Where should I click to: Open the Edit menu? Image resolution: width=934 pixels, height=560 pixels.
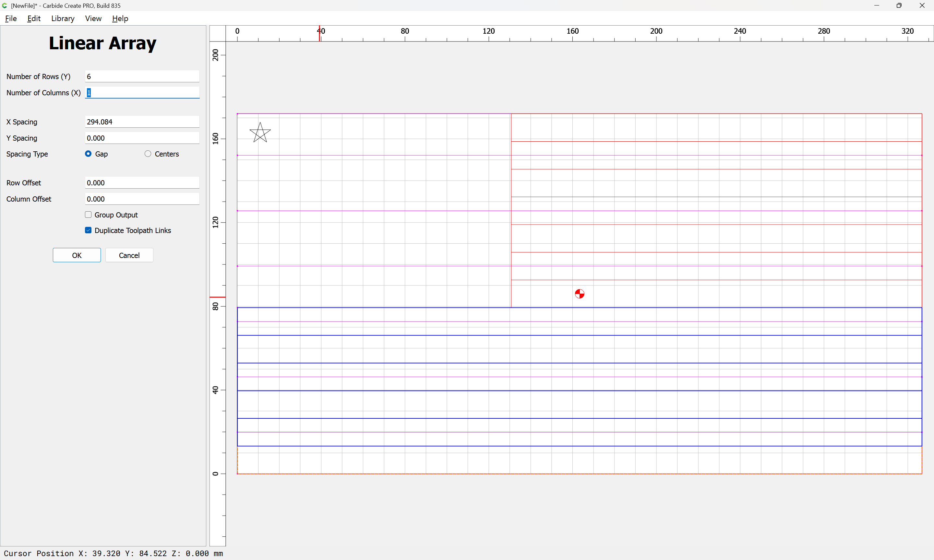coord(34,18)
